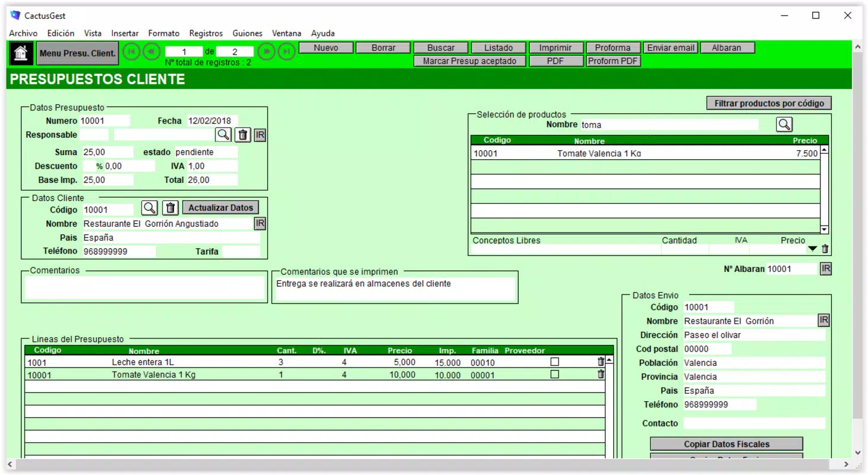Click the Contacto field in Datos Envio

click(x=754, y=423)
